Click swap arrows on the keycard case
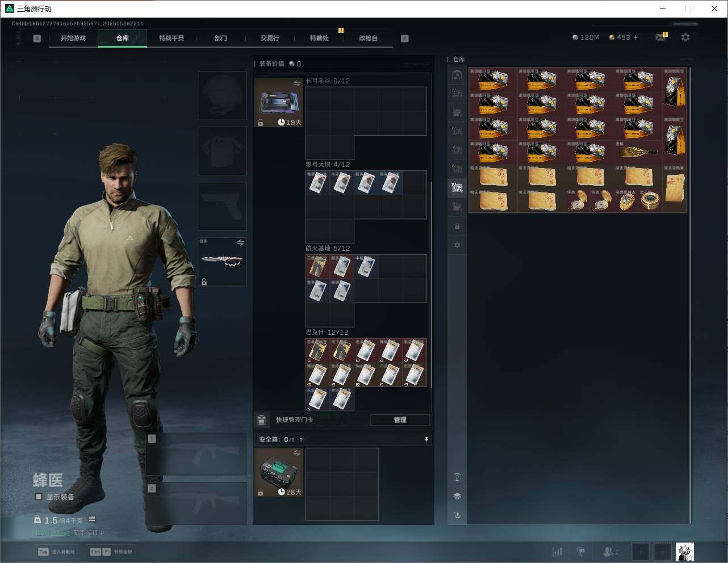Image resolution: width=728 pixels, height=563 pixels. 296,83
